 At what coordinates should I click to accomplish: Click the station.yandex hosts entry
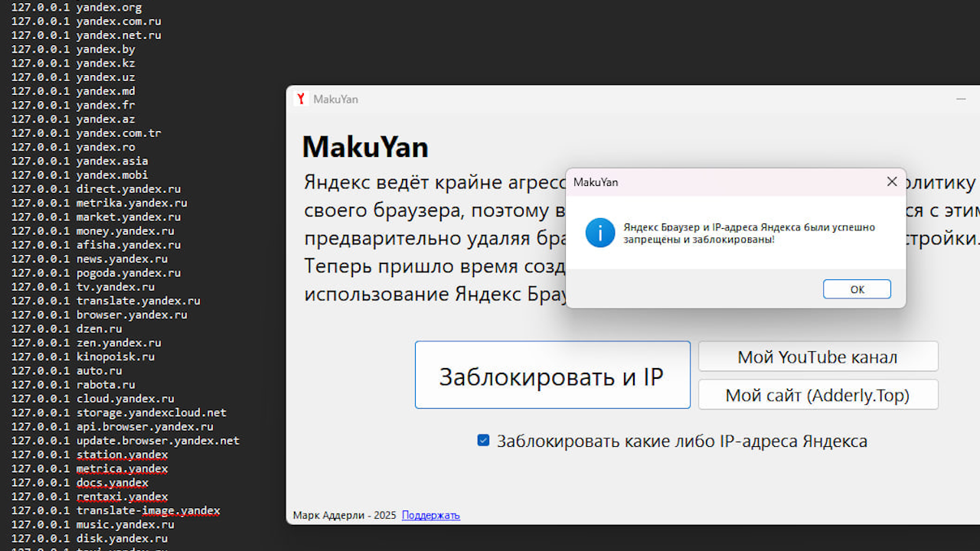click(x=90, y=455)
